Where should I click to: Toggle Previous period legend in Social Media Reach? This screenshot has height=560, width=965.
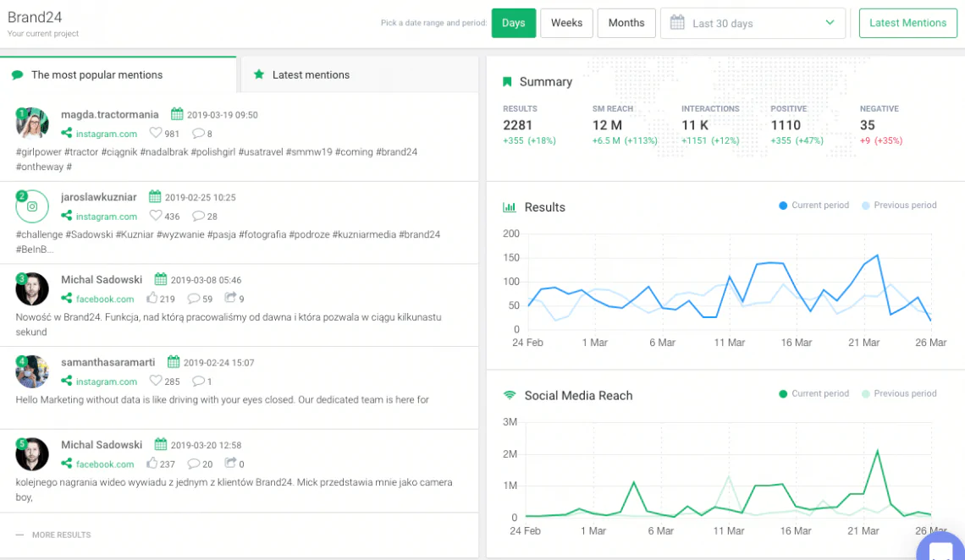tap(899, 393)
